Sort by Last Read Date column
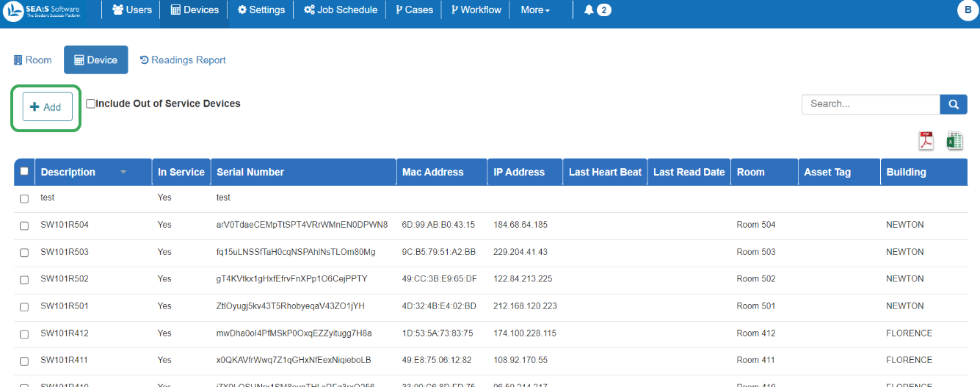Viewport: 980px width, 387px height. click(689, 172)
